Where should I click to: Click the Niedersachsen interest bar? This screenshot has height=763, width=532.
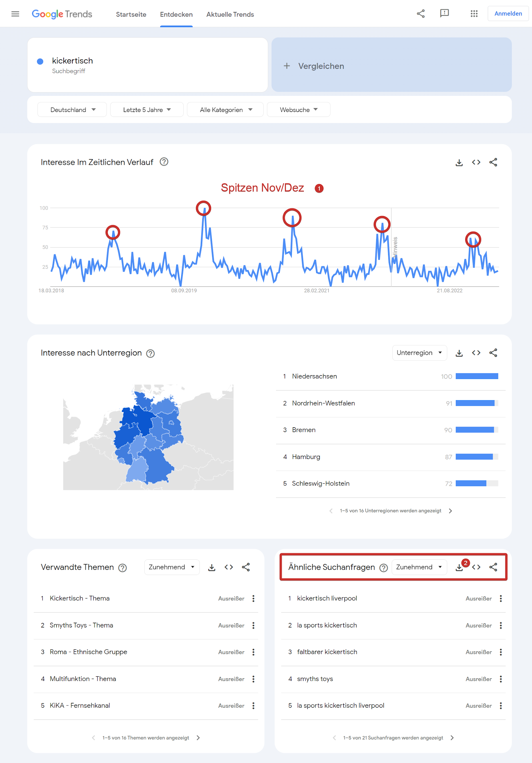pyautogui.click(x=476, y=376)
